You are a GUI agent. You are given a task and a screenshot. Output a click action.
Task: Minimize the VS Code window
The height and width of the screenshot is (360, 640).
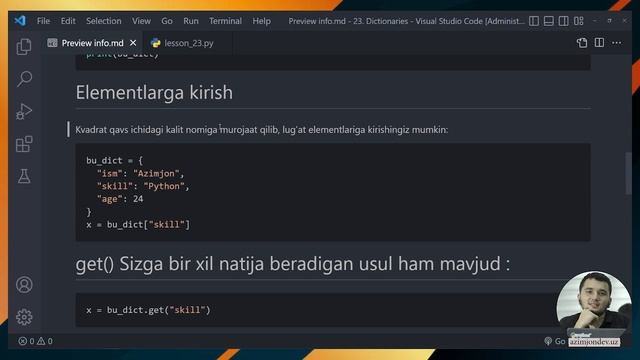[x=595, y=21]
